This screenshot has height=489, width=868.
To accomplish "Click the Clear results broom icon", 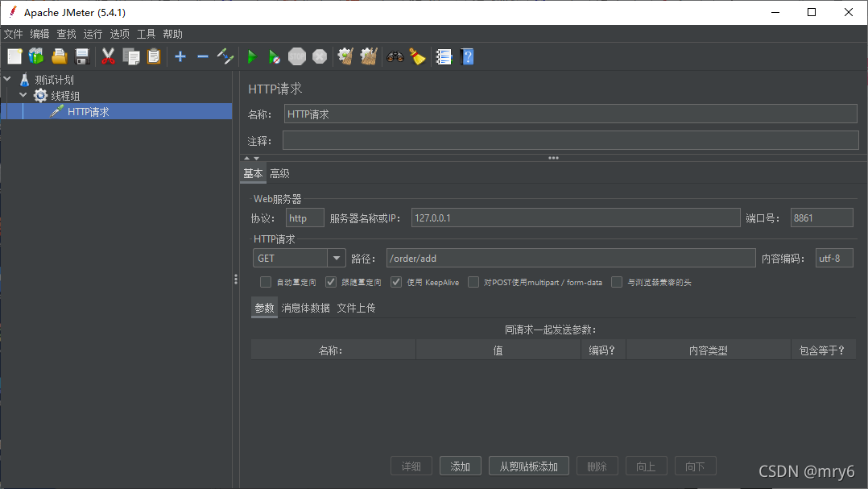I will 346,56.
